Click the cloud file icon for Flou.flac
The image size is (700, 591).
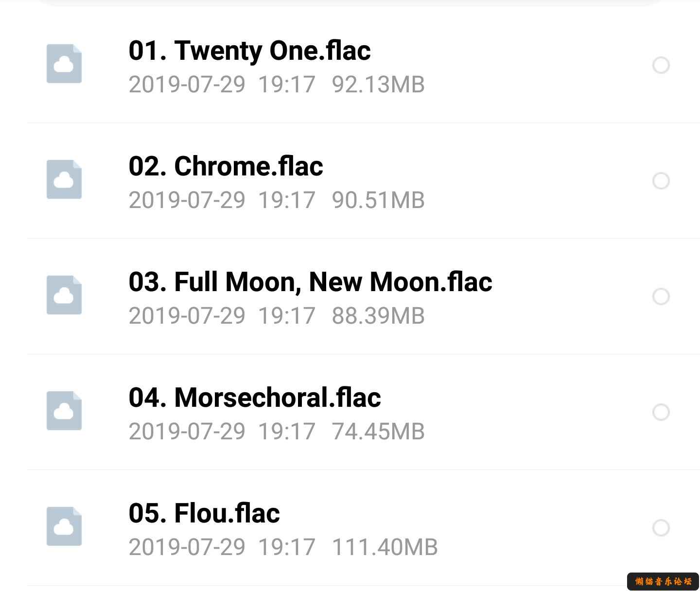coord(64,526)
